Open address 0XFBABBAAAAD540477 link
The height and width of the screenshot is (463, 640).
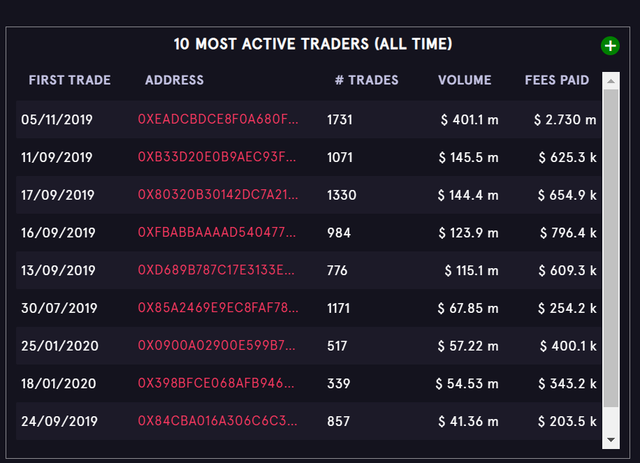217,232
